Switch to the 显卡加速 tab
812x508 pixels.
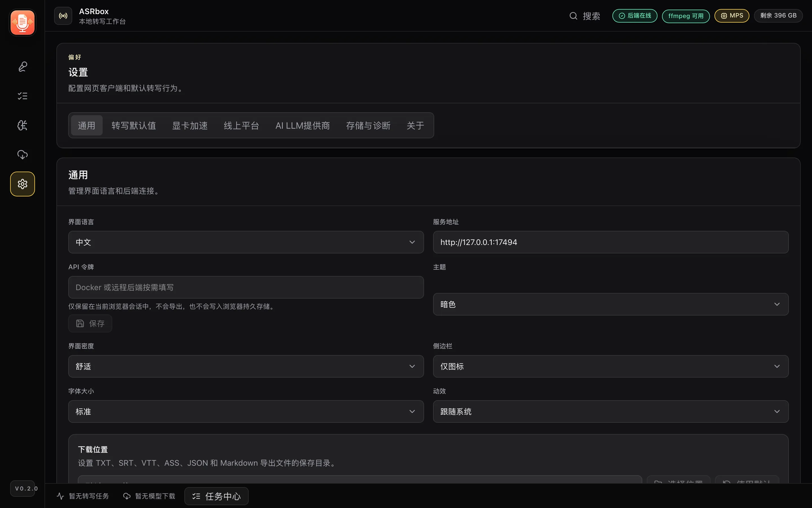[x=189, y=125]
